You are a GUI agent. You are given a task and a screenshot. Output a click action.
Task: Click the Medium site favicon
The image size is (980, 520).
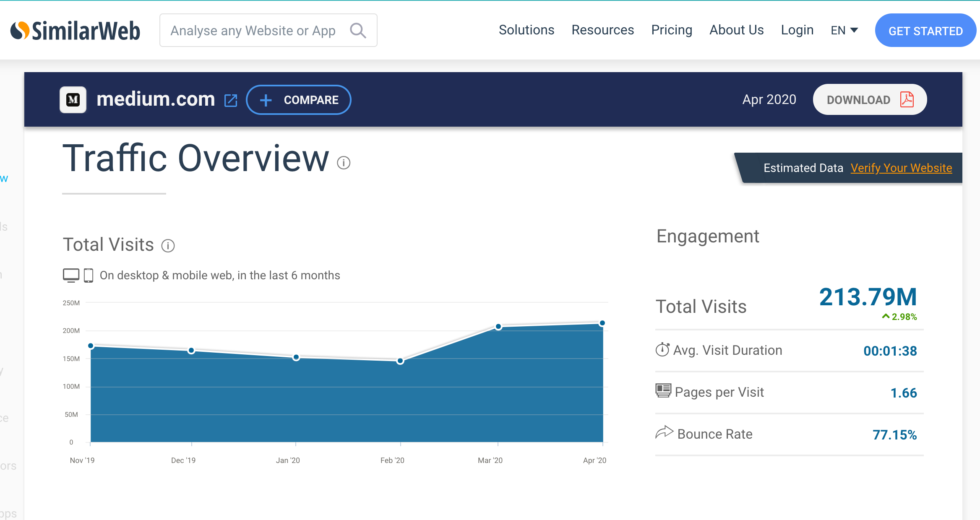(73, 100)
